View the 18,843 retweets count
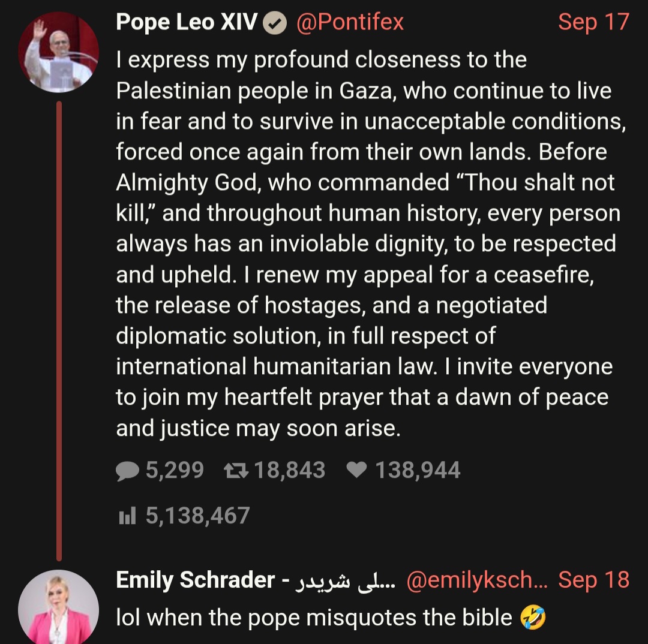The image size is (648, 644). pos(289,470)
